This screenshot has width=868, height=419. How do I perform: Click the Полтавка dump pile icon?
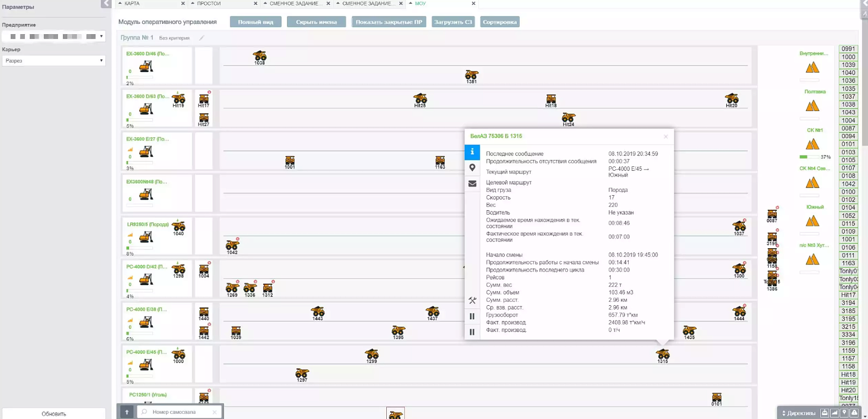pyautogui.click(x=812, y=106)
